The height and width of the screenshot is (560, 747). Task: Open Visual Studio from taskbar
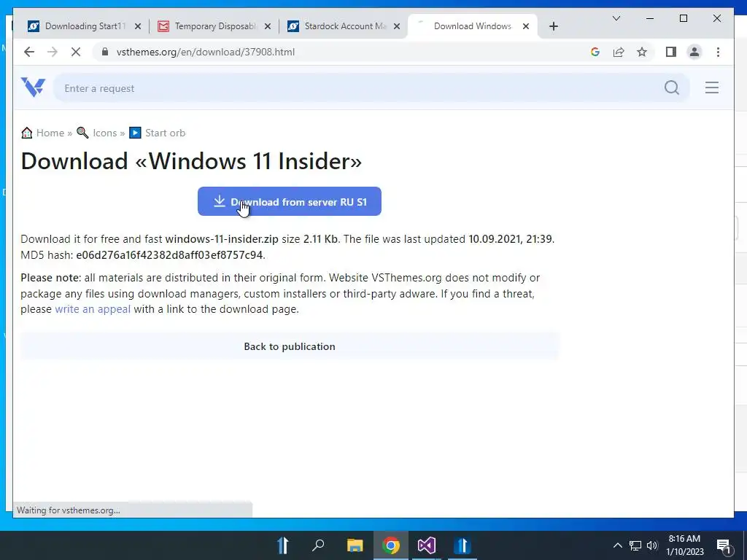(x=426, y=545)
